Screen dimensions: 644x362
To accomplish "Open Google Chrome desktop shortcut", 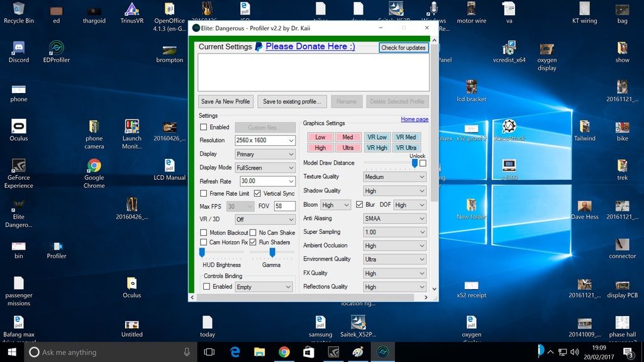I will click(94, 173).
